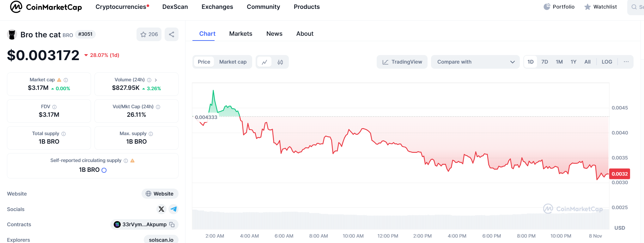Screen dimensions: 644x243
Task: Switch to the Markets tab
Action: 240,34
